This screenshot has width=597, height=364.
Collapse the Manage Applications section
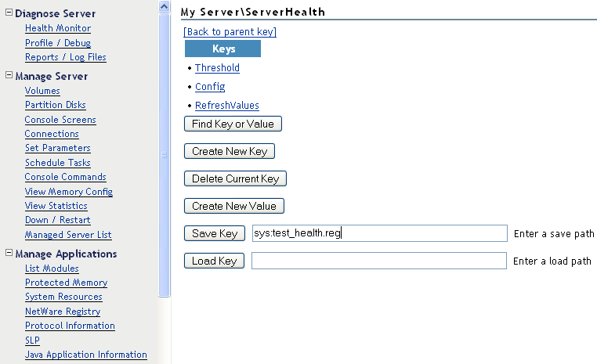click(x=9, y=254)
